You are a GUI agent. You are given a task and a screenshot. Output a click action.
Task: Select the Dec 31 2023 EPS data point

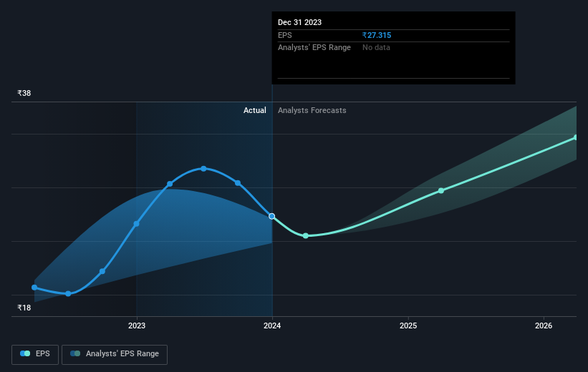tap(272, 216)
